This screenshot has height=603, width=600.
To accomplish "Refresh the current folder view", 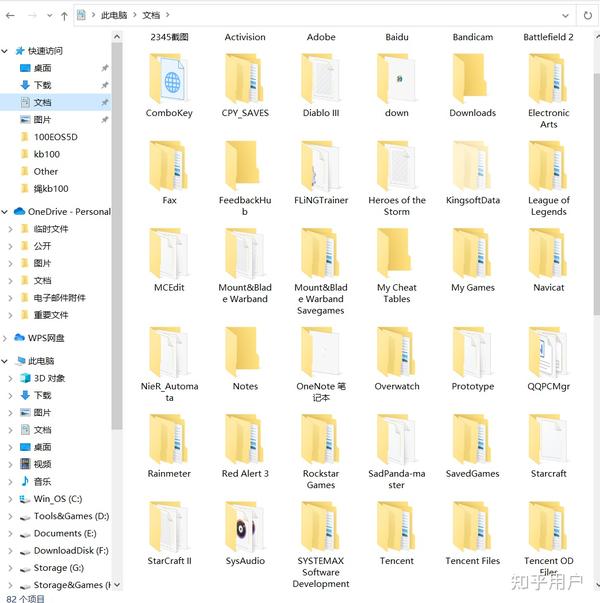I will [587, 15].
